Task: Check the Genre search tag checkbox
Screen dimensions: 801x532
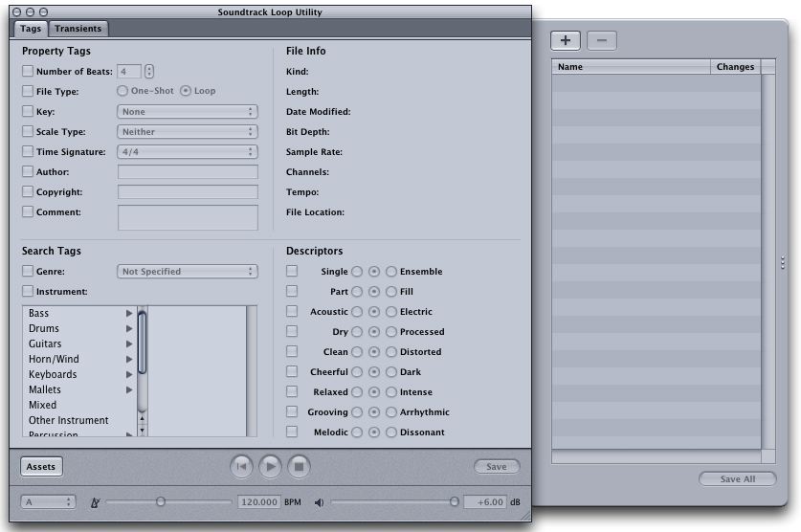Action: [28, 271]
